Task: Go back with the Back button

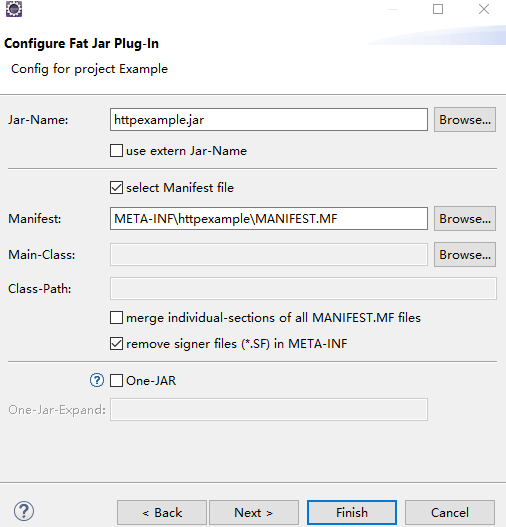Action: (x=162, y=513)
